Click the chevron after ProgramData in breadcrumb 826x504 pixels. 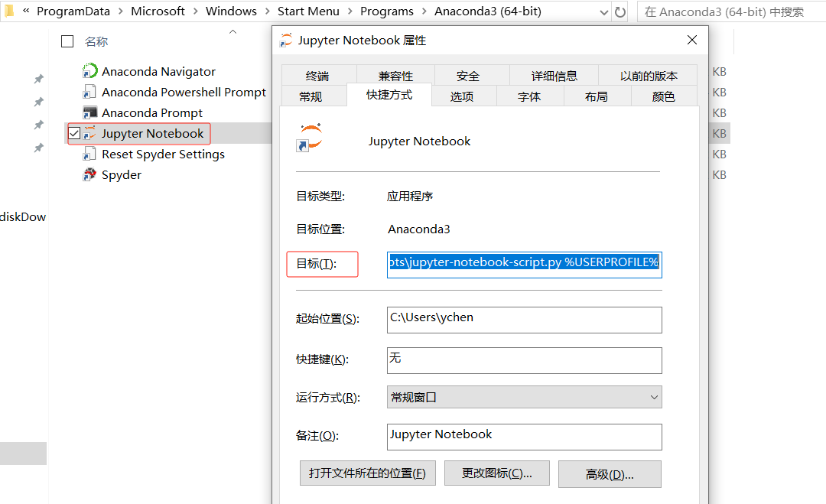[121, 11]
